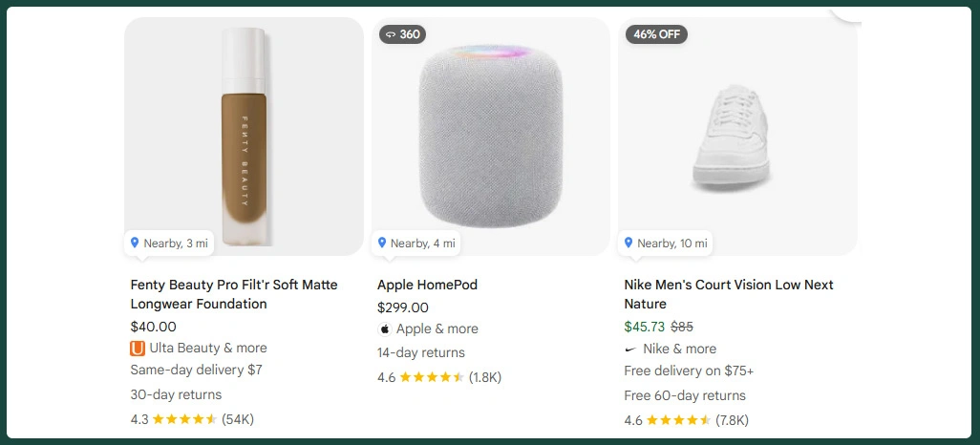Click the 360 view badge on HomePod

coord(402,34)
